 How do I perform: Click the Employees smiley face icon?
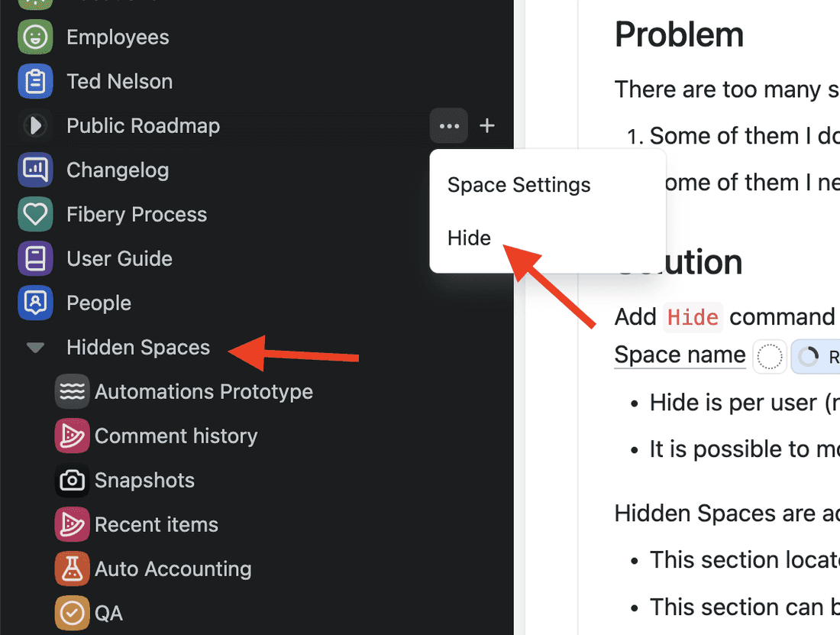click(35, 37)
